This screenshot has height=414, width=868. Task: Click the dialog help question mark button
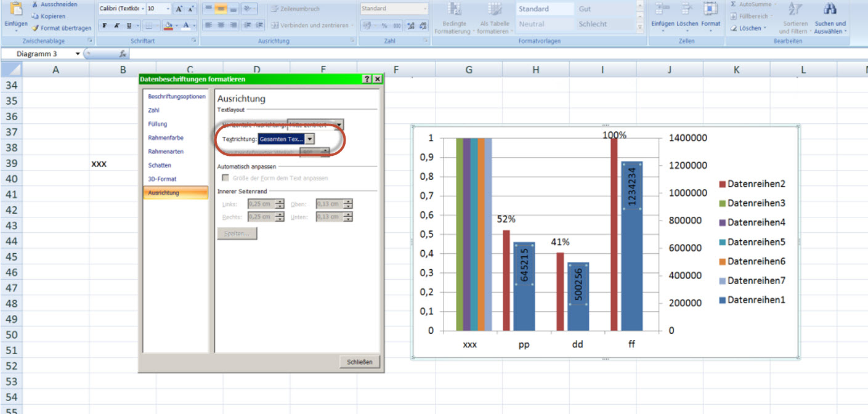click(x=367, y=79)
